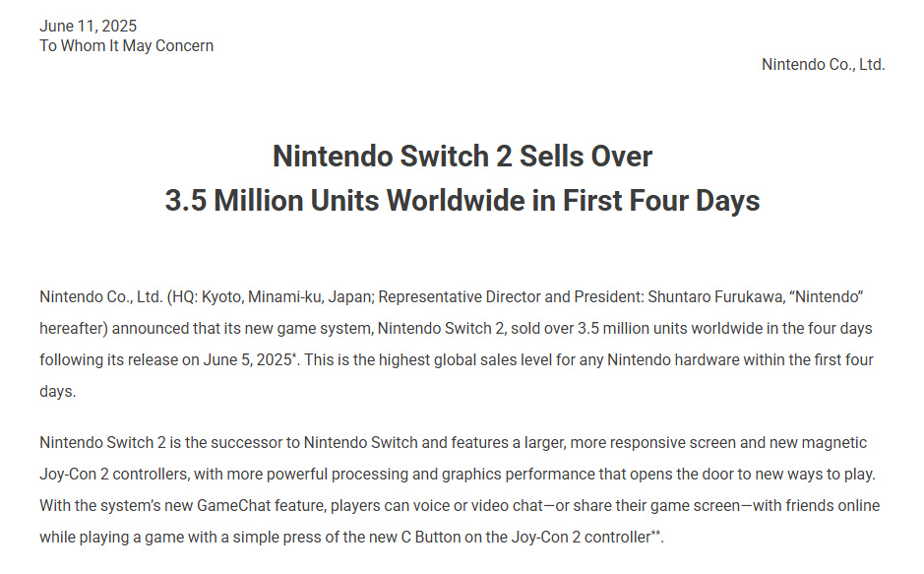Image resolution: width=924 pixels, height=574 pixels.
Task: Click the name Shuntaro Furukawa
Action: 714,296
